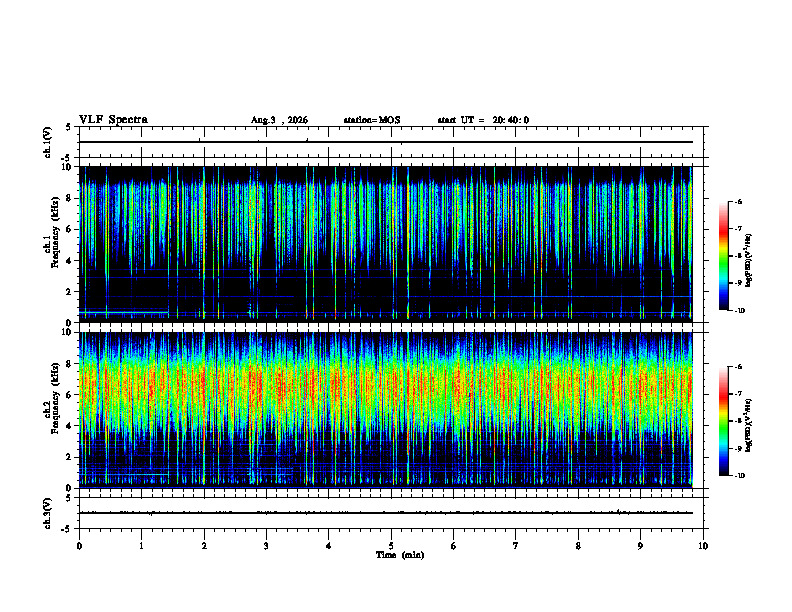The width and height of the screenshot is (792, 612).
Task: Click the time axis tick label "1"
Action: coord(141,546)
